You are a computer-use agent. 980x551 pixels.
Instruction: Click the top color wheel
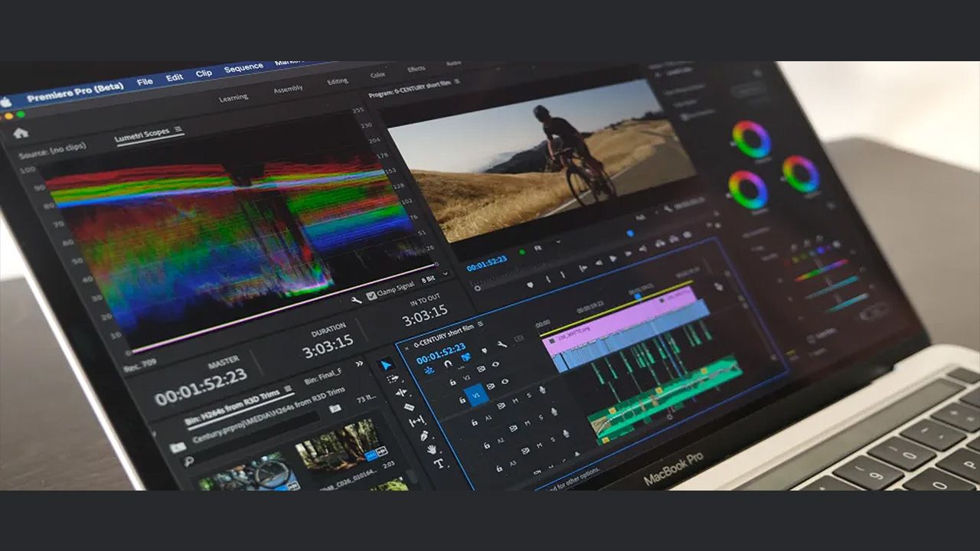click(x=751, y=139)
